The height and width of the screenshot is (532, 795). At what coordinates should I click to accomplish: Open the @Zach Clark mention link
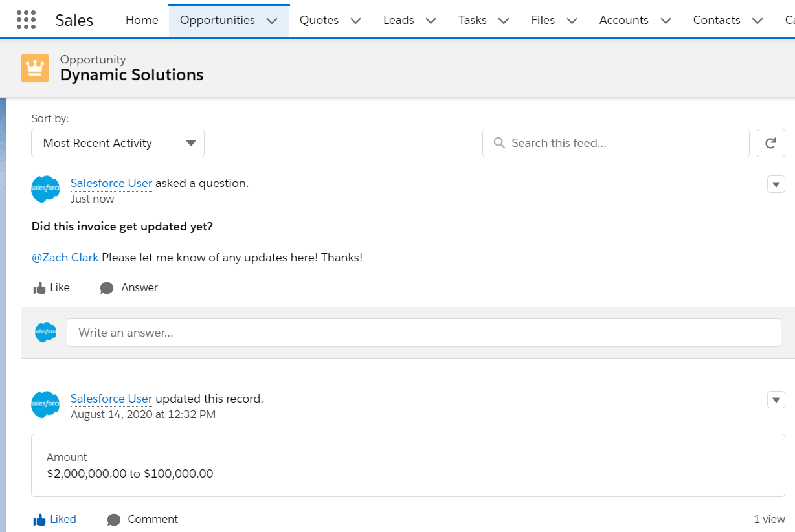(x=65, y=258)
